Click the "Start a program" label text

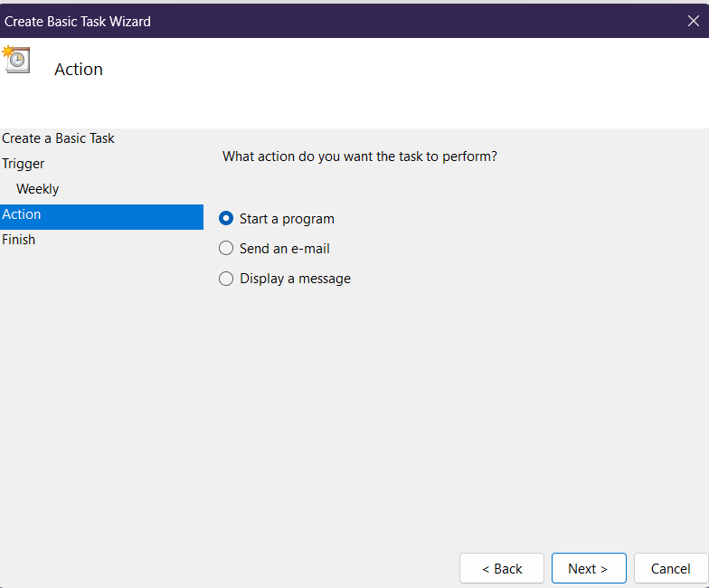pos(287,219)
